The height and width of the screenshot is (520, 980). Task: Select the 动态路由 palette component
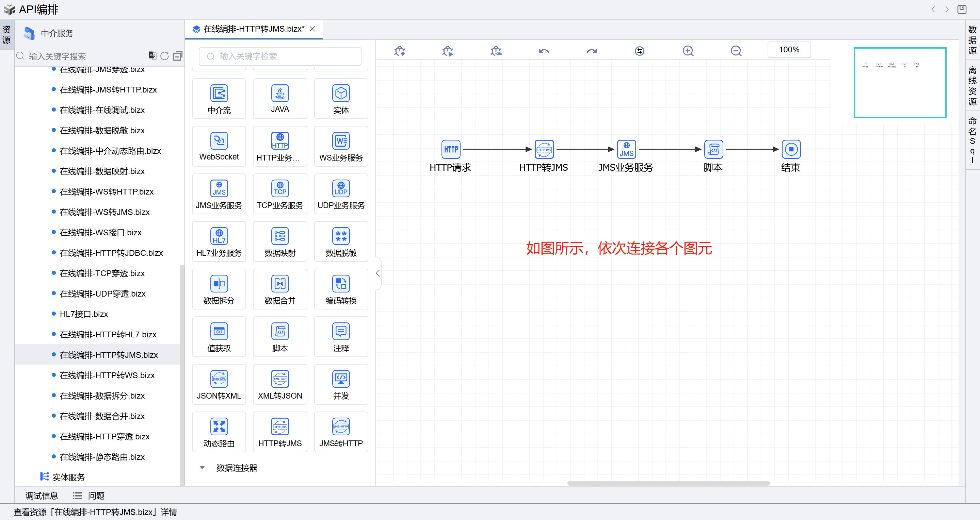[219, 432]
